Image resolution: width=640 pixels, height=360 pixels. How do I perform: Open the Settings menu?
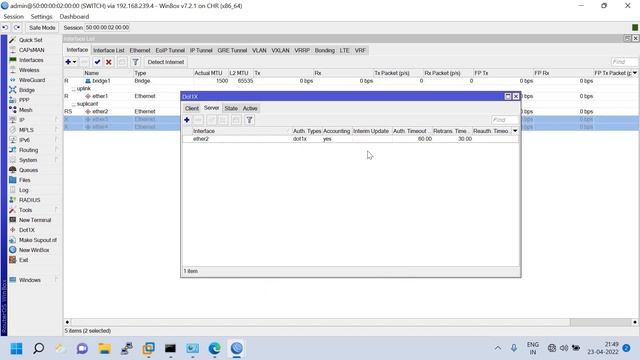41,17
